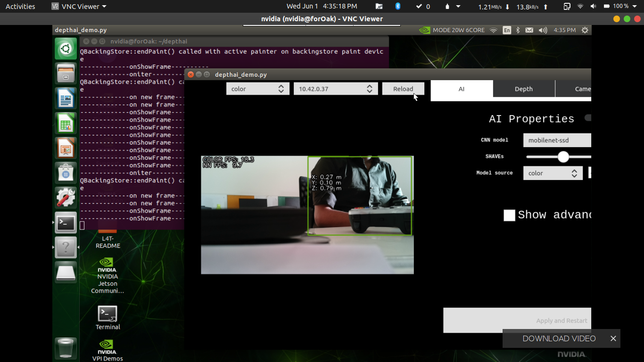Click the unknown app question-mark launcher icon
The image size is (644, 362).
tap(66, 247)
